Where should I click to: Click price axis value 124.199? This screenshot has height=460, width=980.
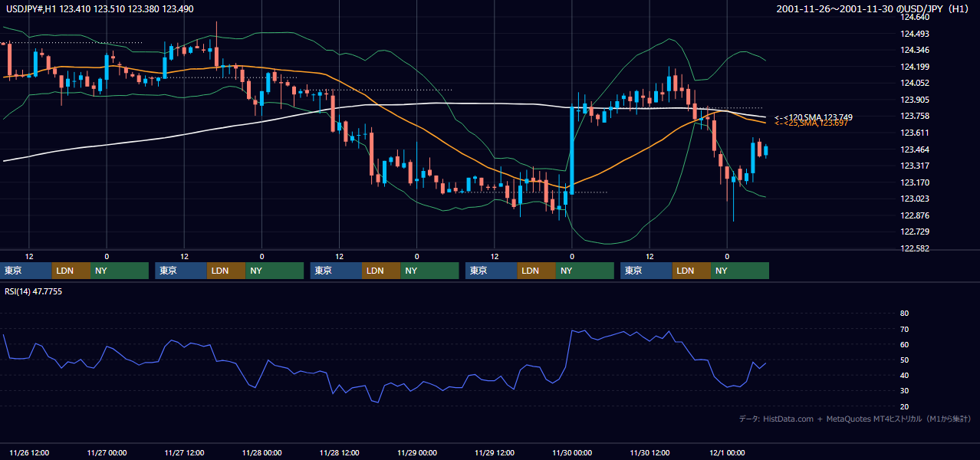click(914, 67)
